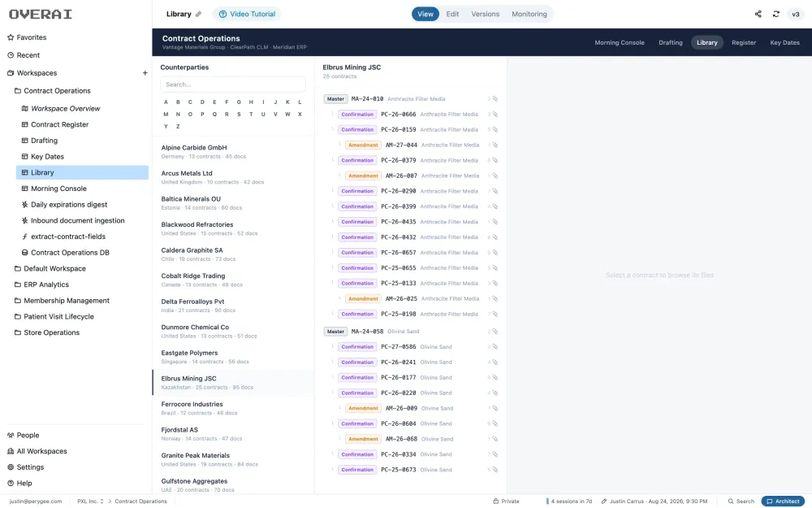
Task: Click the Search button in the status bar
Action: click(x=741, y=501)
